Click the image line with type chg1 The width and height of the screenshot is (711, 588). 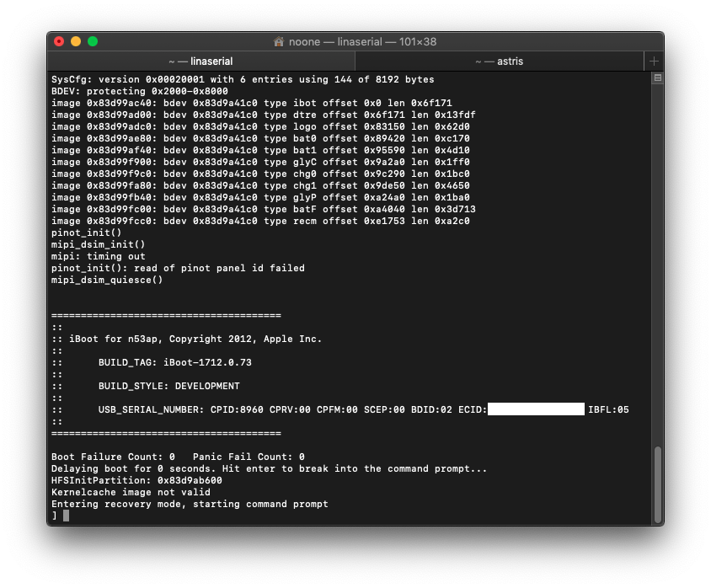[x=260, y=185]
